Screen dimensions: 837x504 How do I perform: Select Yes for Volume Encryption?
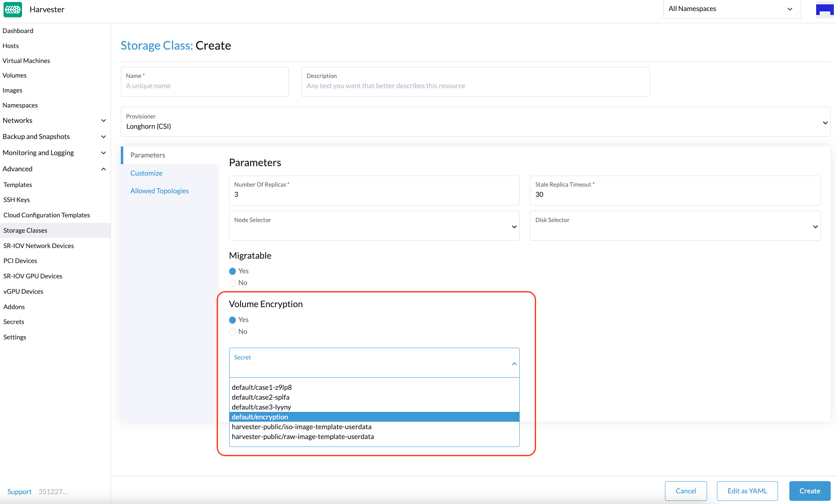click(x=232, y=320)
